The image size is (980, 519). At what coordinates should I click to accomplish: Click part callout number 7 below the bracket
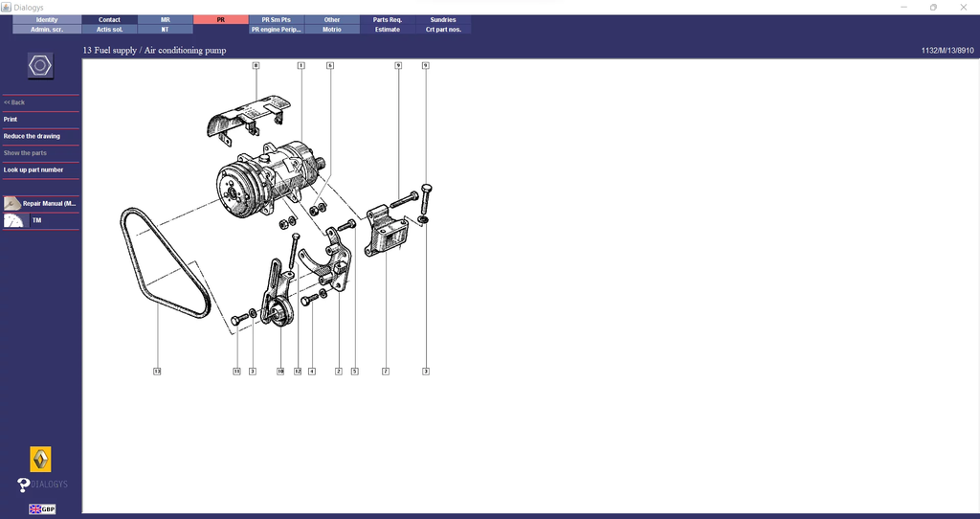point(385,371)
